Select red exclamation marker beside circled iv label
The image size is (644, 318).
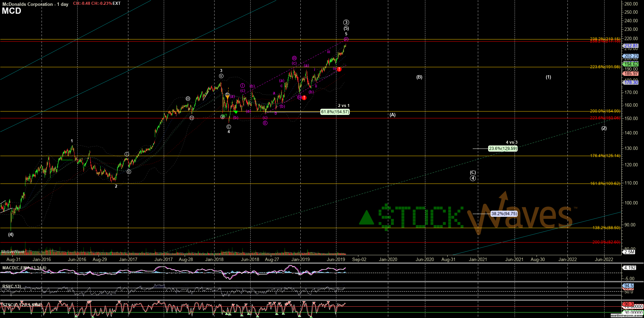[x=304, y=98]
